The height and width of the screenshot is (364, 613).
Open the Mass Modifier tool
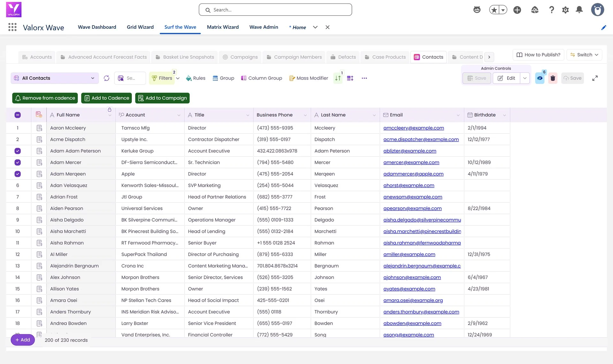pyautogui.click(x=308, y=78)
